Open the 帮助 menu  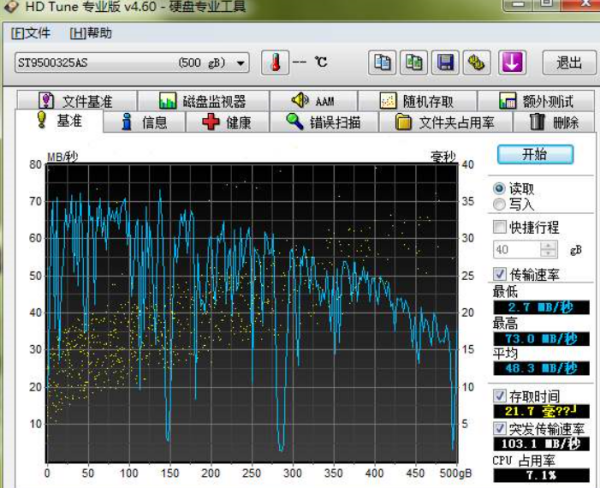click(91, 33)
